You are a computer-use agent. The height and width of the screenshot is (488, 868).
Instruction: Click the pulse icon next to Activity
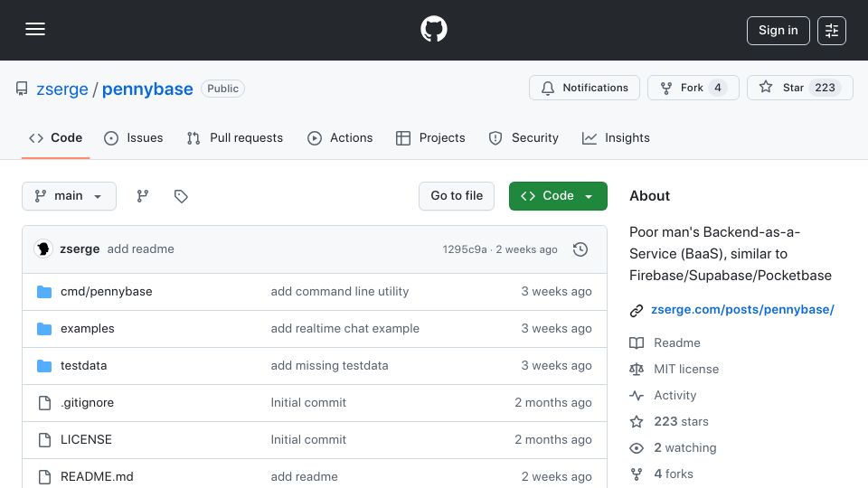tap(637, 396)
